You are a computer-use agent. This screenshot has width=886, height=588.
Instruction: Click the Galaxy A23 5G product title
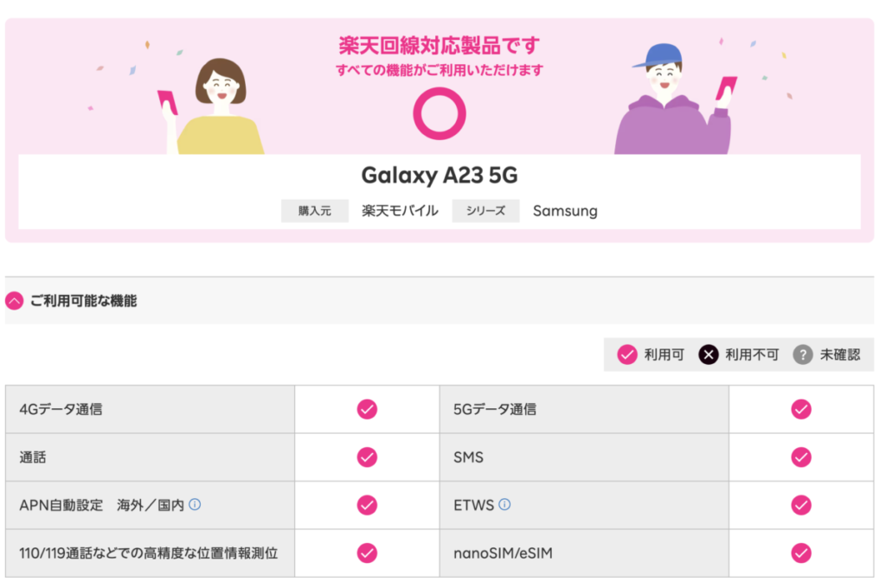tap(440, 175)
